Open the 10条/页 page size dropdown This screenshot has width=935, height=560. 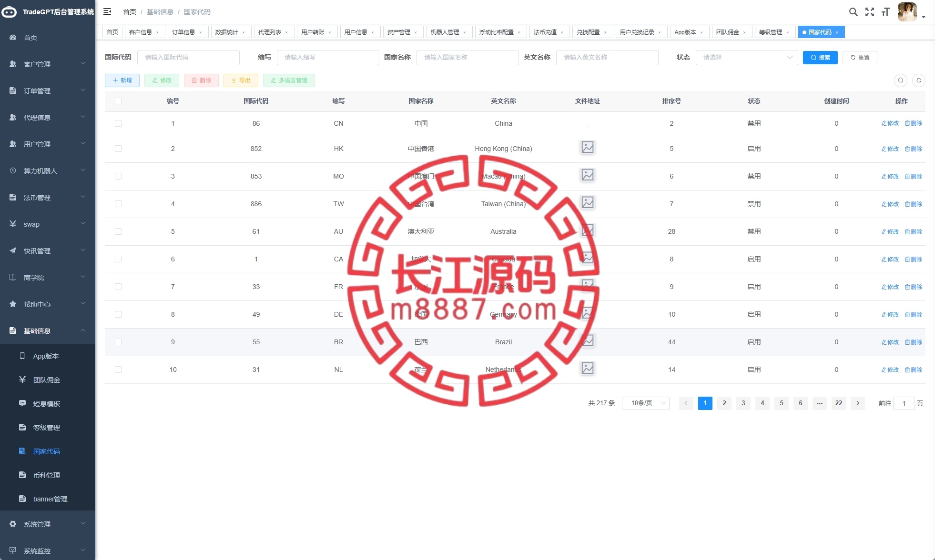646,403
